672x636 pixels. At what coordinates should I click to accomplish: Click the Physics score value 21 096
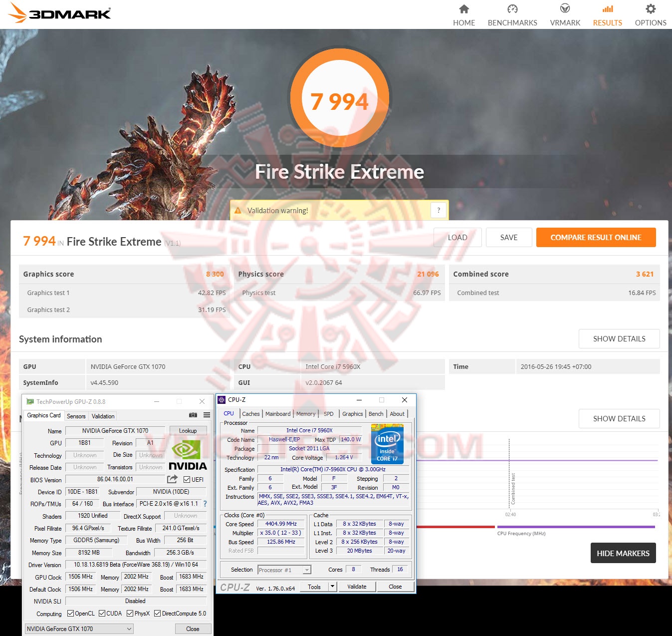tap(428, 274)
